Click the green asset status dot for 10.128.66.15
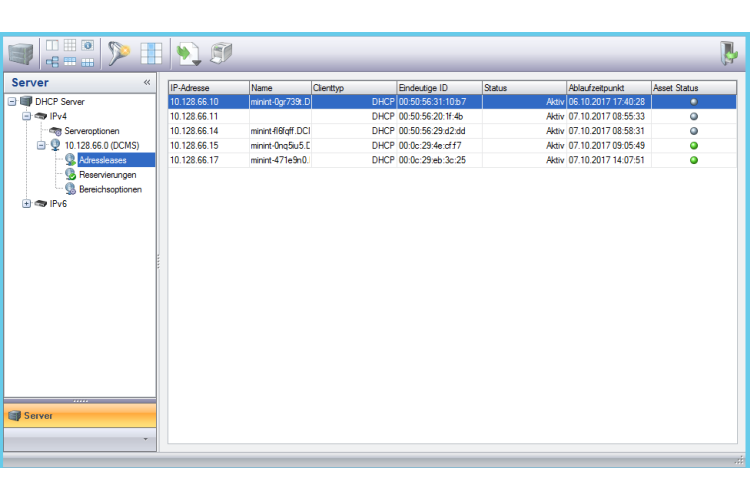 [694, 145]
